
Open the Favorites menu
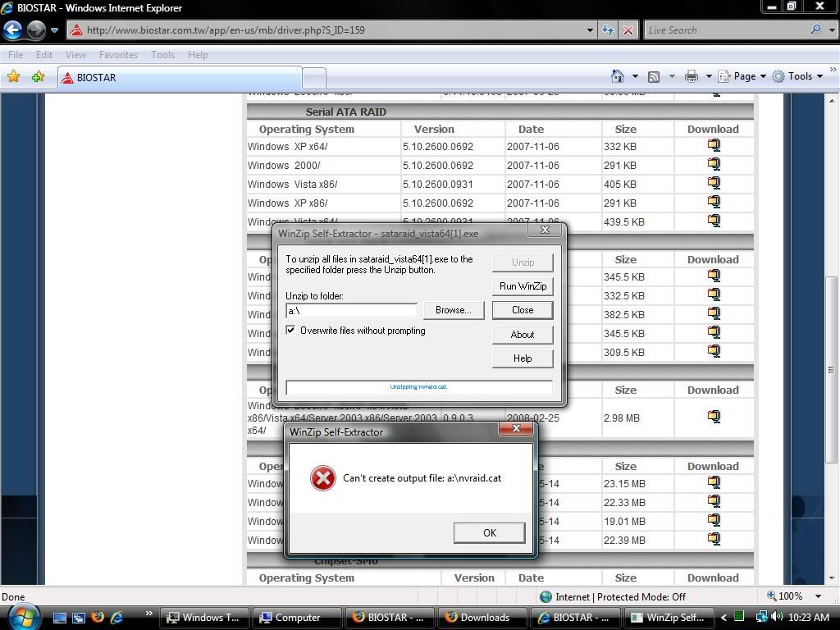[x=118, y=55]
